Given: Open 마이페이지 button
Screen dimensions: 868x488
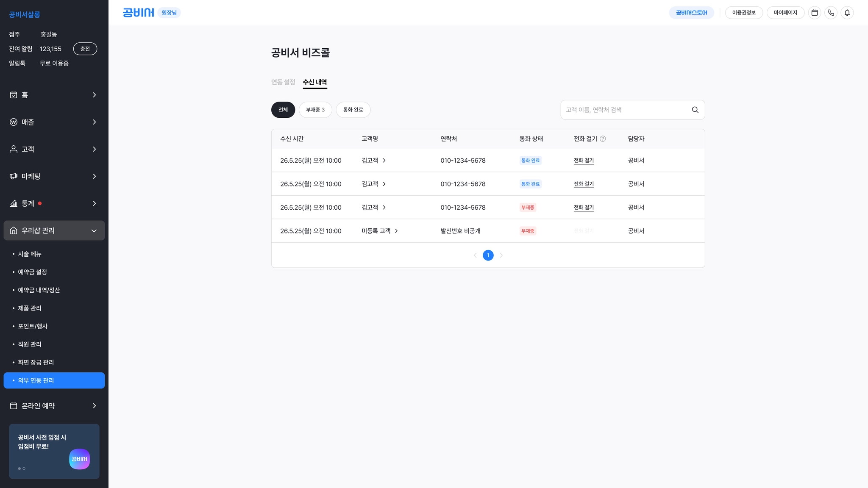Looking at the screenshot, I should coord(785,13).
